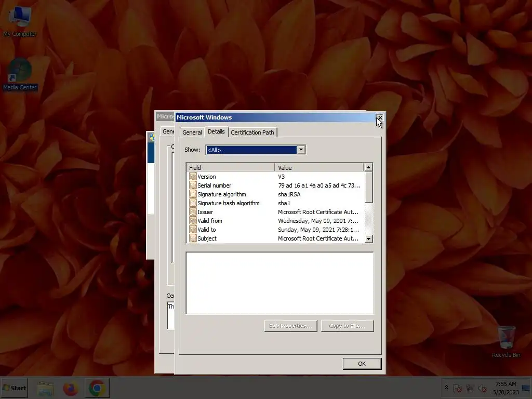Viewport: 532px width, 399px height.
Task: Click the background dialog's General tab
Action: tap(168, 131)
